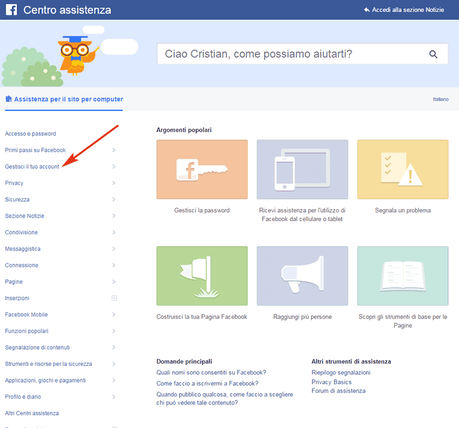This screenshot has height=428, width=459.
Task: Click the Raggiungi più persone caption
Action: pos(302,317)
